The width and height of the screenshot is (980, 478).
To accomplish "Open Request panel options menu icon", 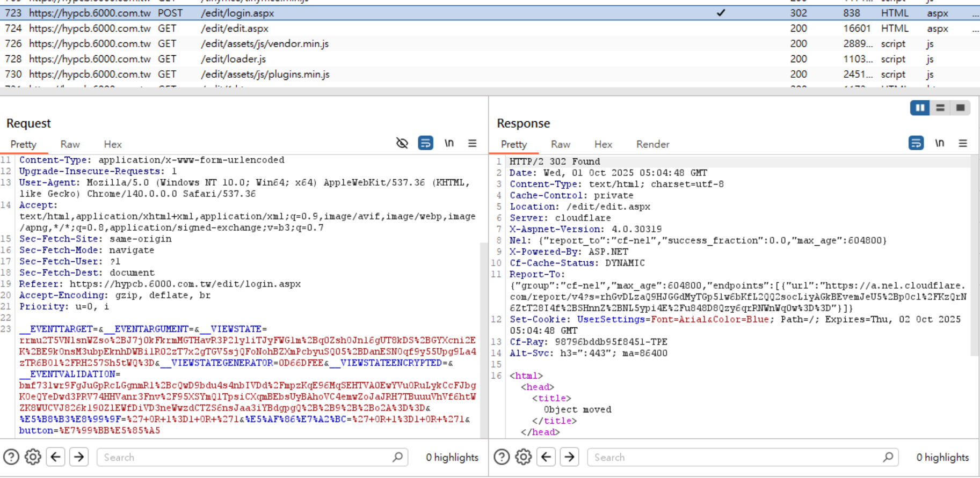I will [472, 143].
